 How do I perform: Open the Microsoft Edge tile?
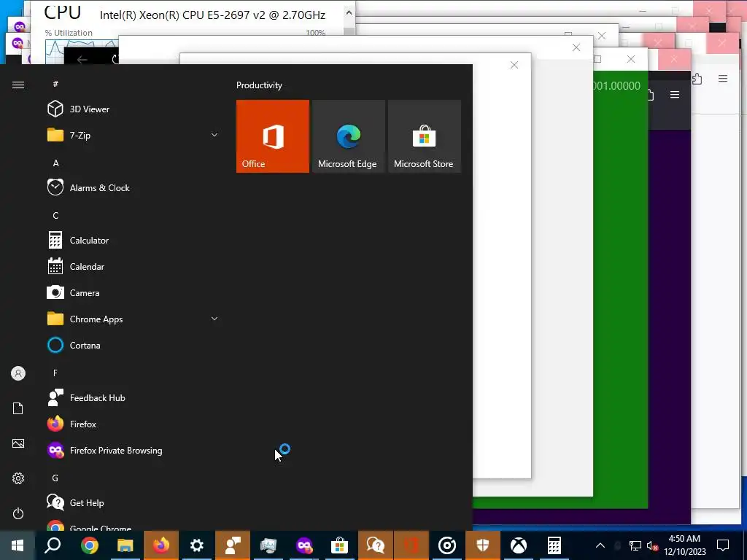(x=348, y=136)
